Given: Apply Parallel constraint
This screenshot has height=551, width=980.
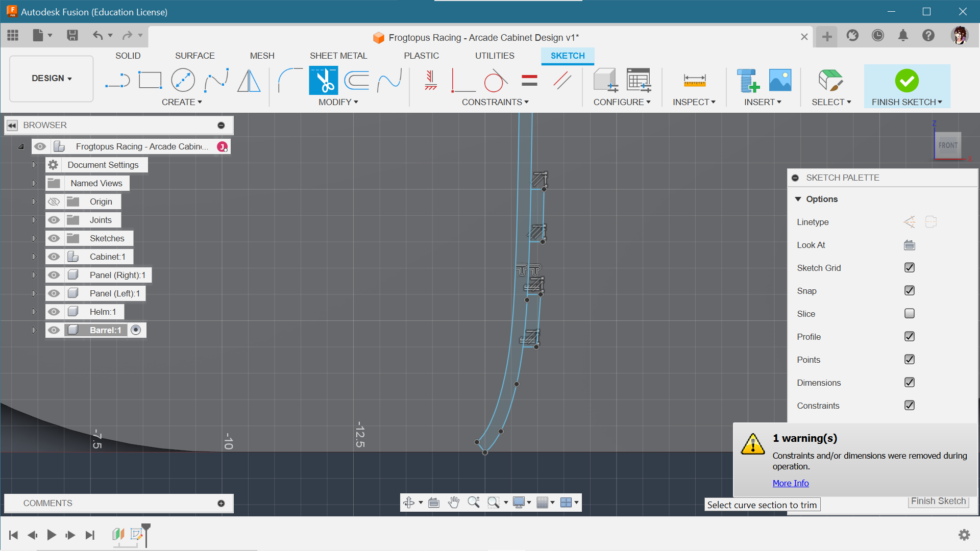Looking at the screenshot, I should click(x=562, y=81).
